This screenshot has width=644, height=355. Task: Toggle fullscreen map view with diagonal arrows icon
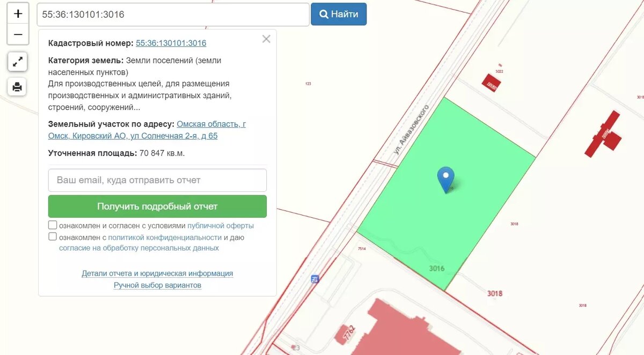17,61
